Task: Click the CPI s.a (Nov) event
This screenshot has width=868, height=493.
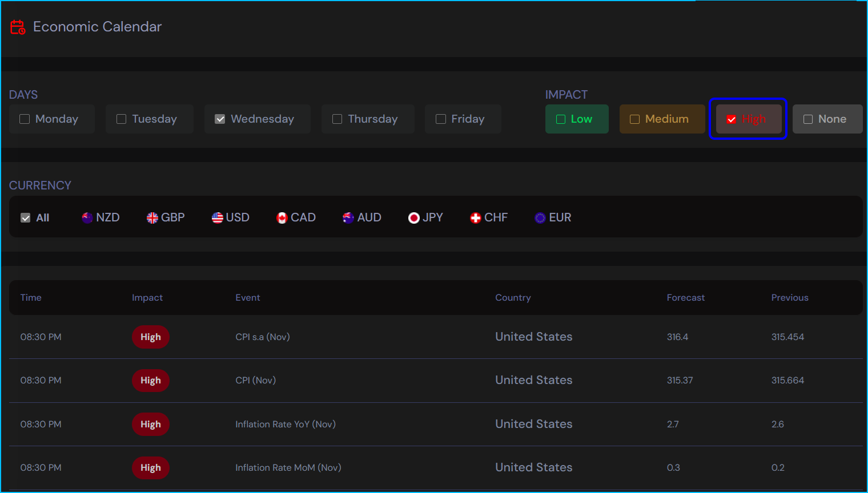Action: (x=263, y=337)
